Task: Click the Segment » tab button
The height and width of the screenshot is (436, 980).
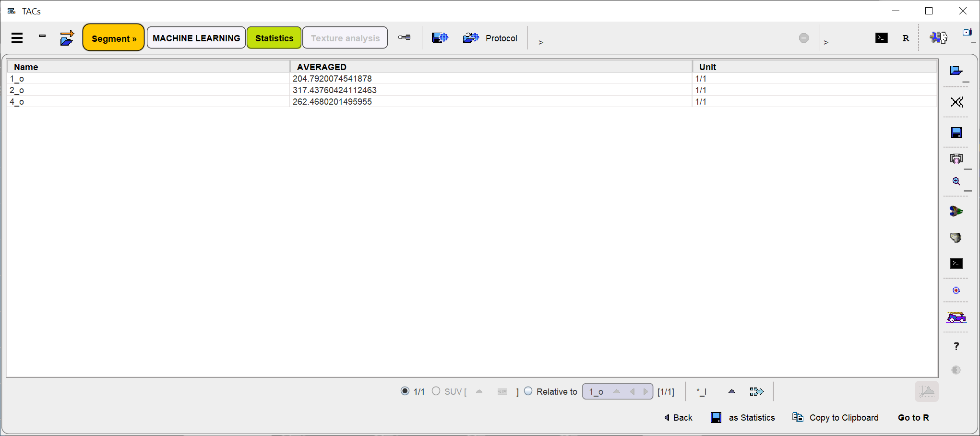Action: 114,38
